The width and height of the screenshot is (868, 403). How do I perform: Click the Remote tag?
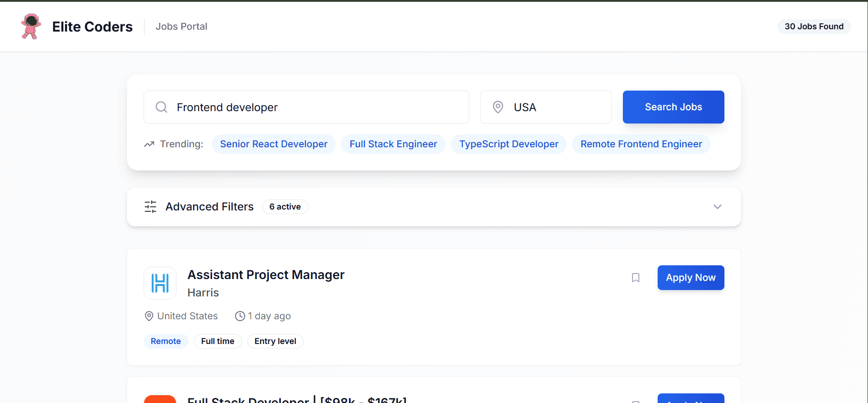(166, 341)
